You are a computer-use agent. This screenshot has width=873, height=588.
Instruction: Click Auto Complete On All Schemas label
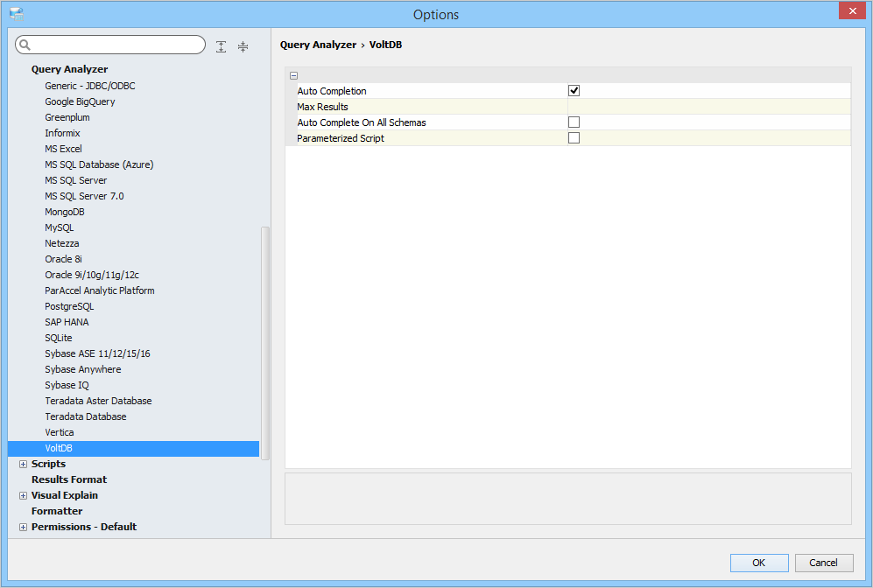tap(362, 123)
